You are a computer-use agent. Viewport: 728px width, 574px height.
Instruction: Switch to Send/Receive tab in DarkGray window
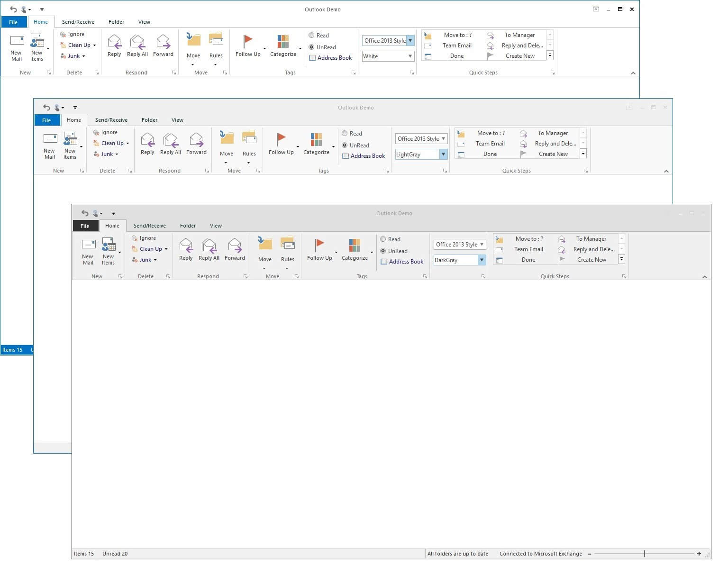(x=150, y=226)
